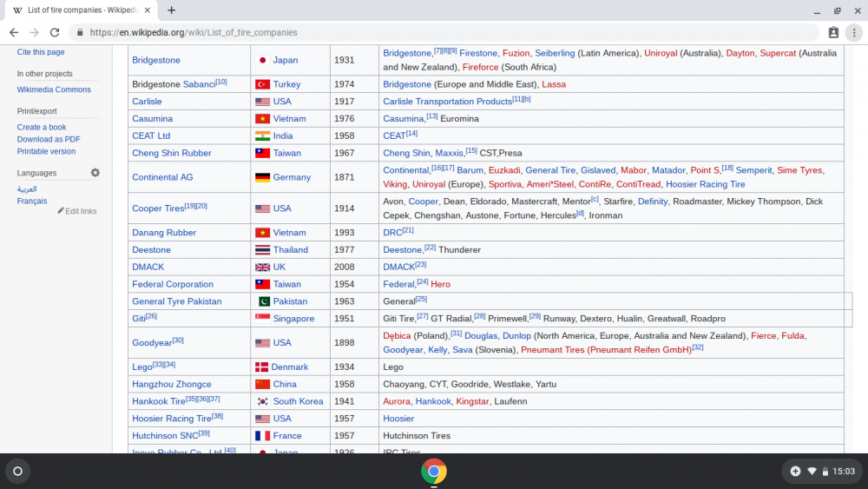
Task: Click the pencil Edit links icon
Action: pos(61,210)
